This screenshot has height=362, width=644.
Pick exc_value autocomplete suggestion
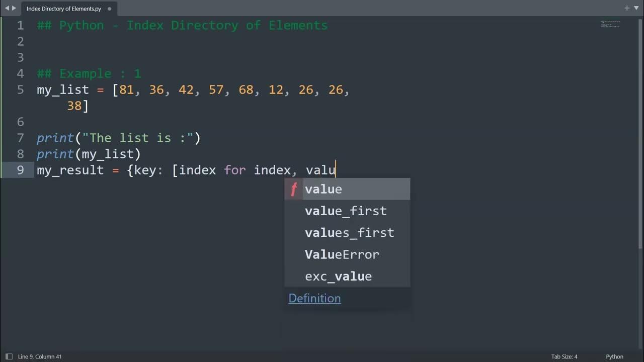coord(338,276)
